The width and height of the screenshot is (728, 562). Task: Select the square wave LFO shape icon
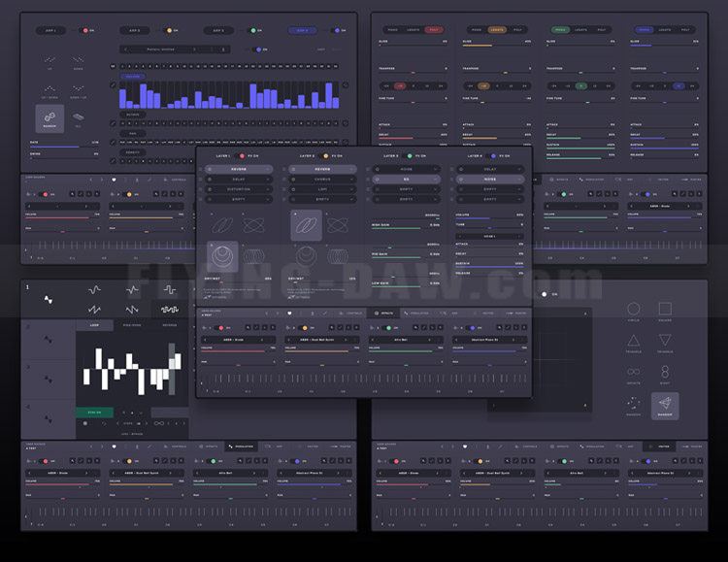point(170,290)
